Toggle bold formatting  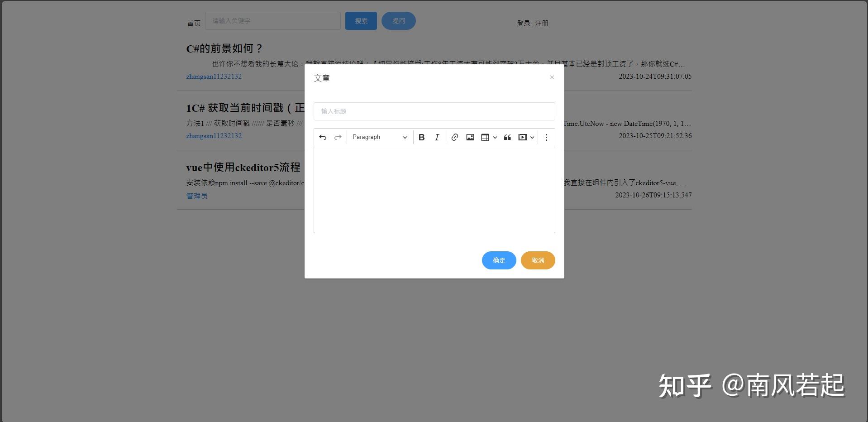tap(421, 137)
